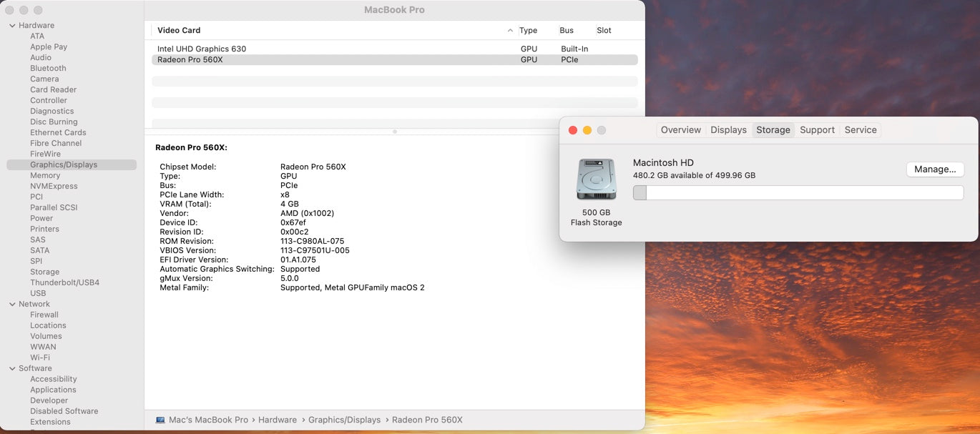Open the Service tab
This screenshot has height=434, width=980.
(x=860, y=130)
